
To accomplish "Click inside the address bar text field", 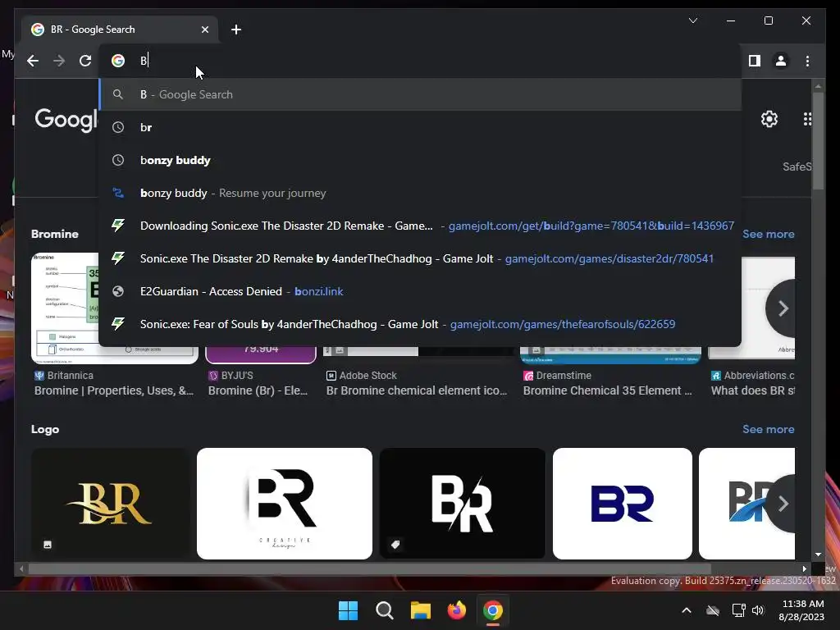I will pos(420,61).
